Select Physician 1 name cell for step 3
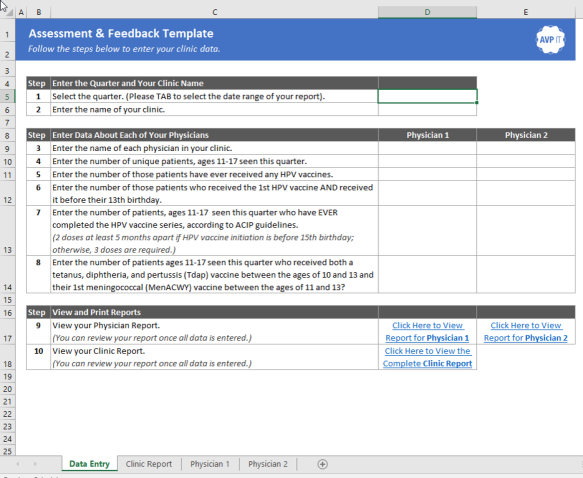This screenshot has width=583, height=478. point(427,148)
